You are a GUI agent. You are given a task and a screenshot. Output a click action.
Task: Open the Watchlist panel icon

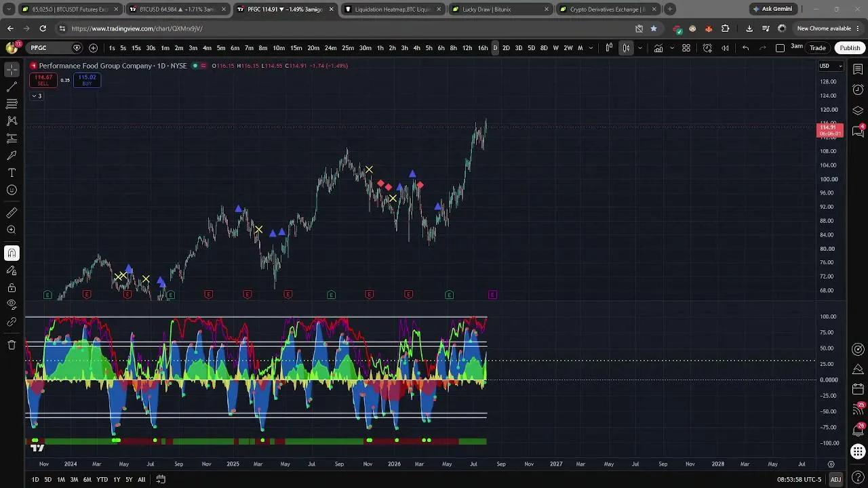tap(858, 70)
